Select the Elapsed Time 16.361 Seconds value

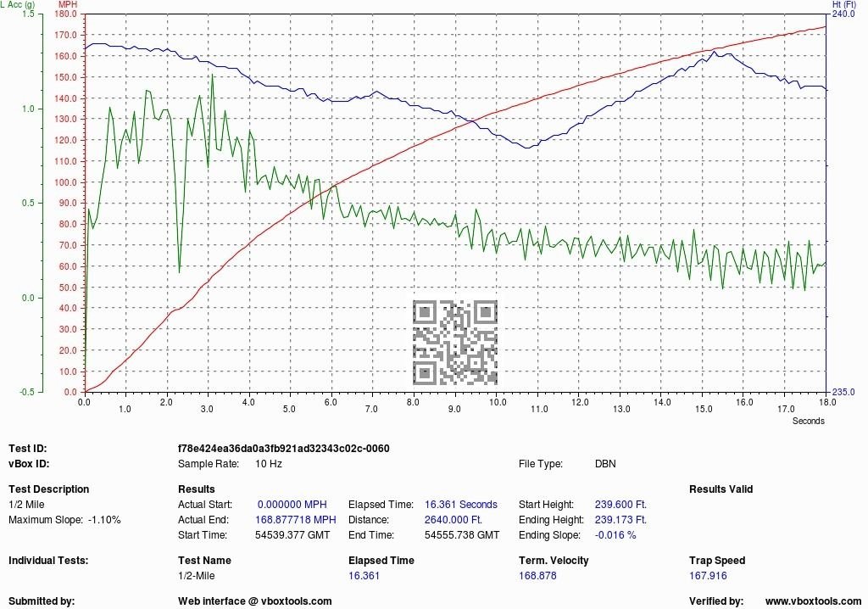point(461,505)
